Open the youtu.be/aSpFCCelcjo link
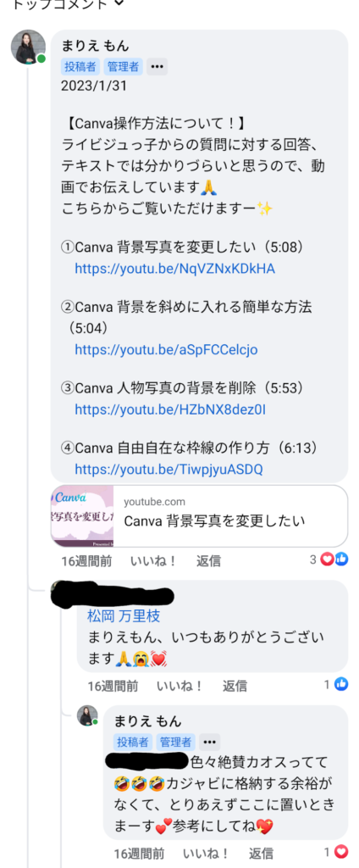 pos(166,350)
